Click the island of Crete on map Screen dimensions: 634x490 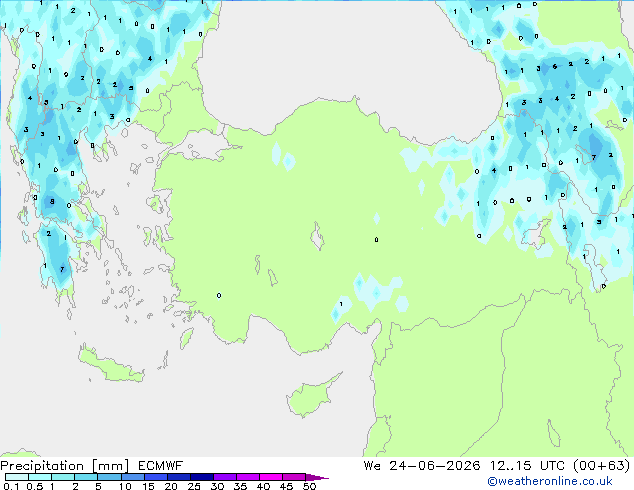coord(110,366)
